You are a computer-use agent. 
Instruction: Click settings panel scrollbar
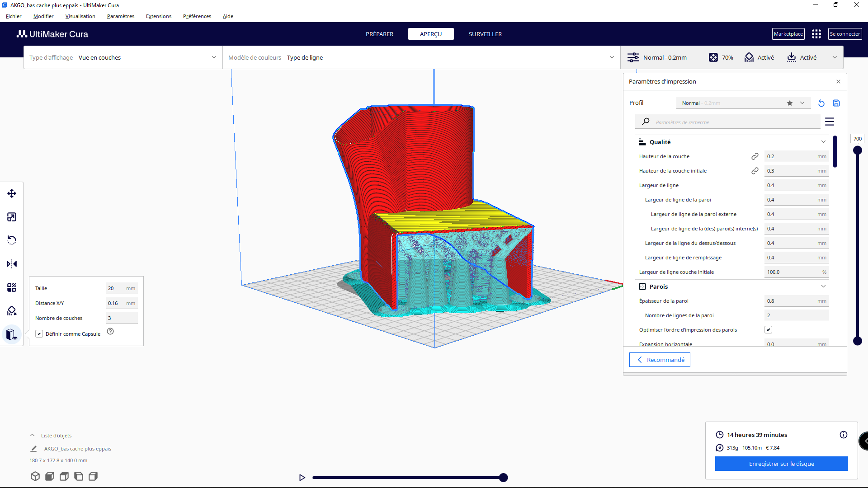(835, 151)
